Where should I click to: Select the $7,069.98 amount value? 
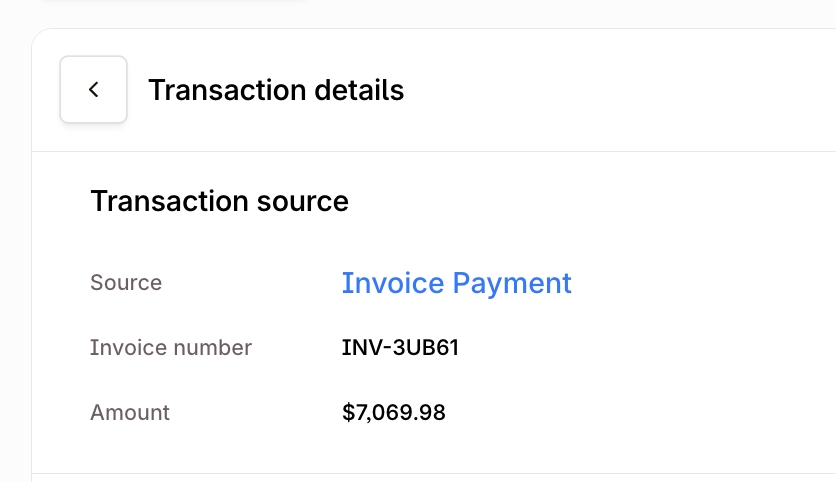(393, 412)
